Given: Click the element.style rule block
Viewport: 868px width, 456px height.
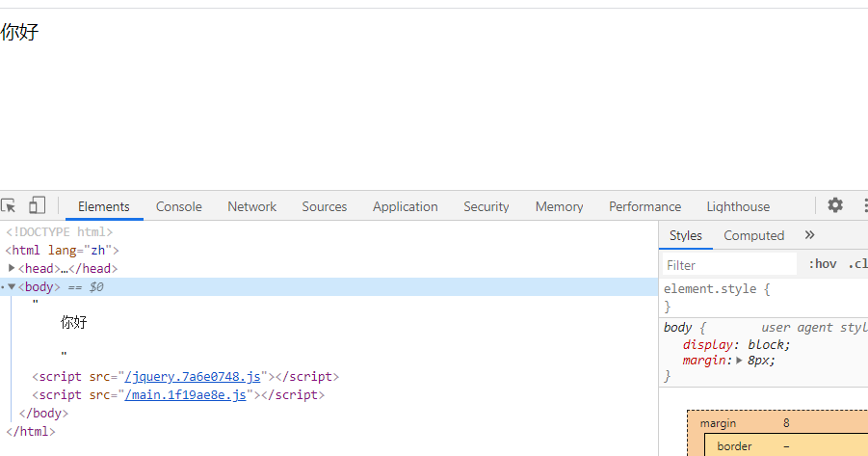Looking at the screenshot, I should click(764, 298).
